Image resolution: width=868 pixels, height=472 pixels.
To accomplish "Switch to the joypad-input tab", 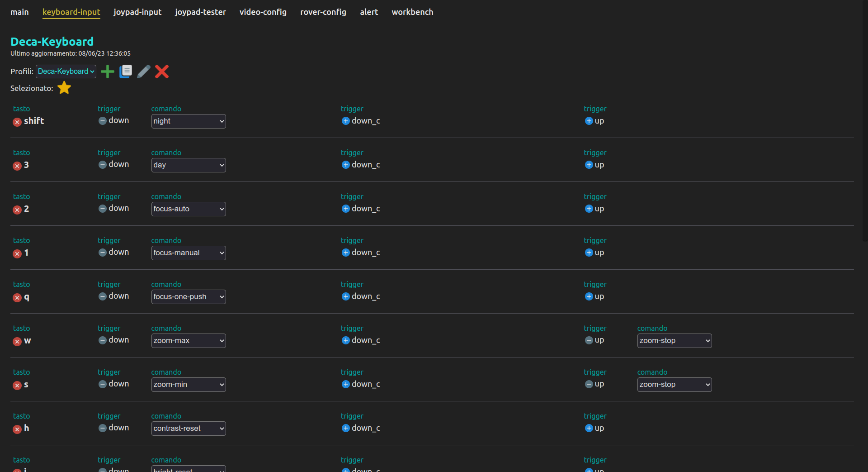I will 137,12.
